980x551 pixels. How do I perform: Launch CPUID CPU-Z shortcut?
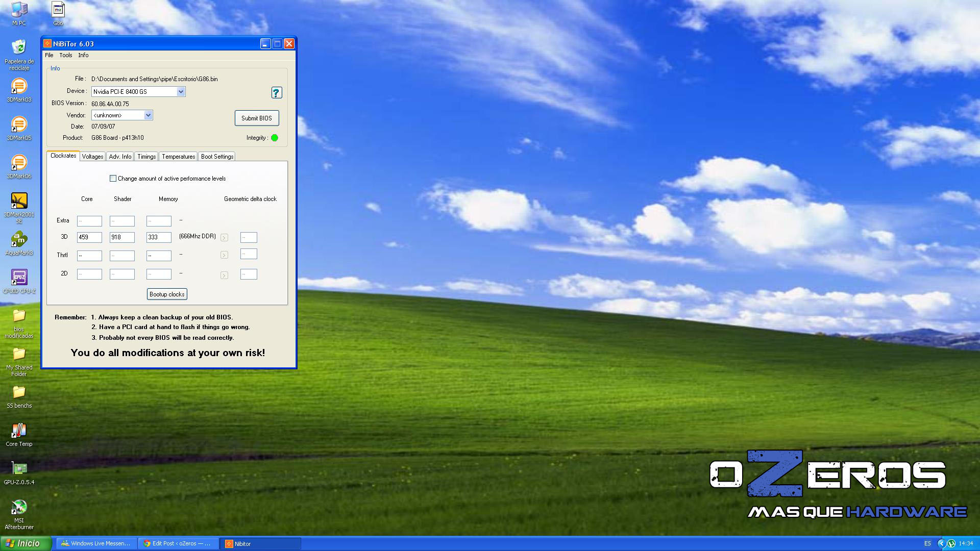click(19, 282)
